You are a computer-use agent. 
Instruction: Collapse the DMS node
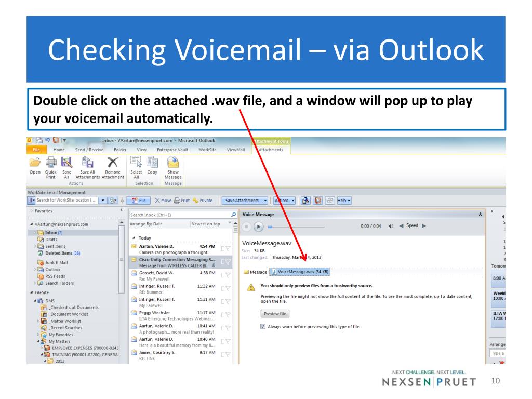pos(35,301)
